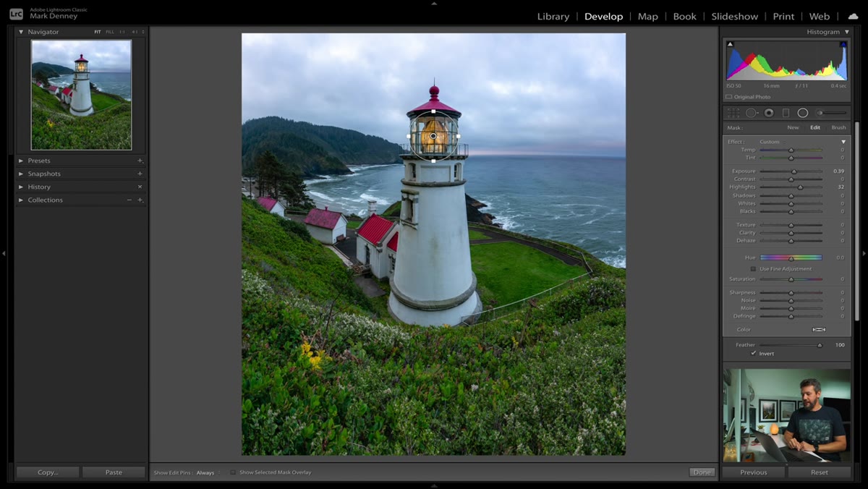Toggle the Invert mask checkbox
The image size is (868, 489).
tap(753, 354)
